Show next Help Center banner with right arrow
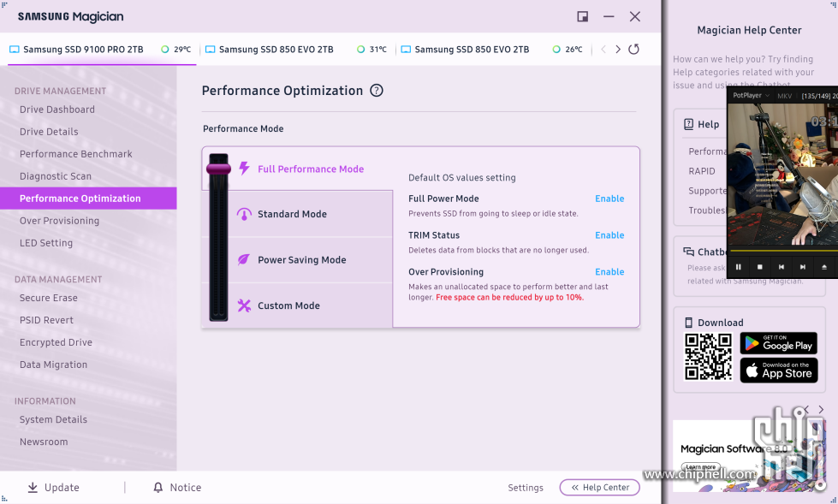 [821, 409]
